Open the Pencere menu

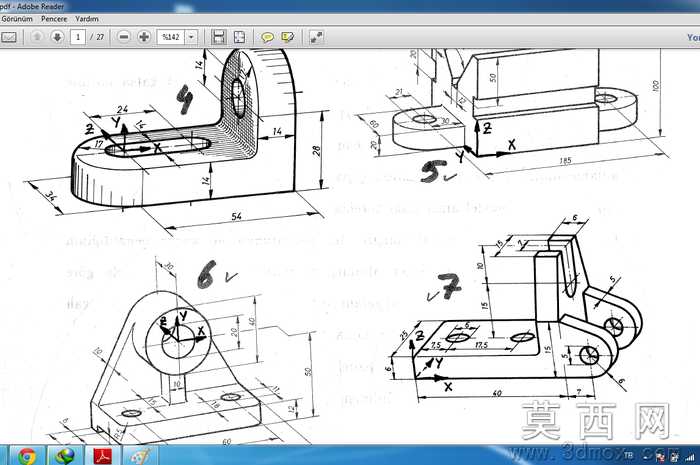(54, 19)
